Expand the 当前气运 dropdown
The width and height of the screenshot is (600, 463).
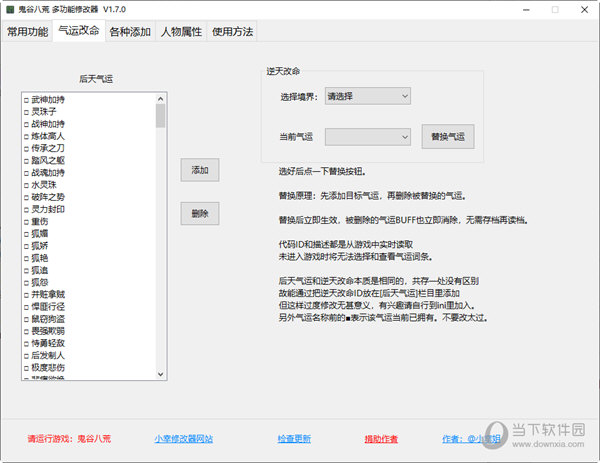(x=368, y=137)
